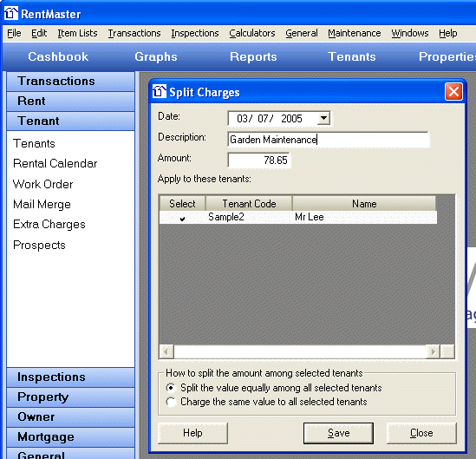
Task: Click the Help button in dialog
Action: pos(192,433)
